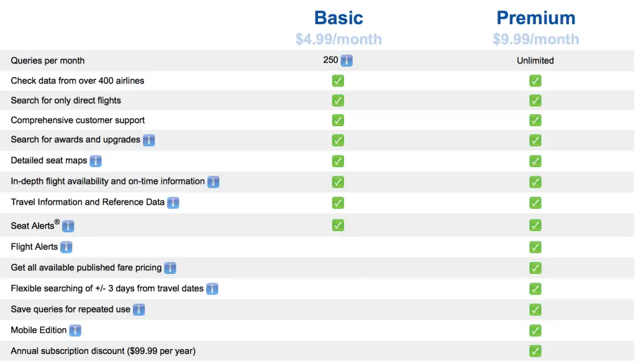Show info for in-depth flight availability
The image size is (636, 364).
pos(214,182)
